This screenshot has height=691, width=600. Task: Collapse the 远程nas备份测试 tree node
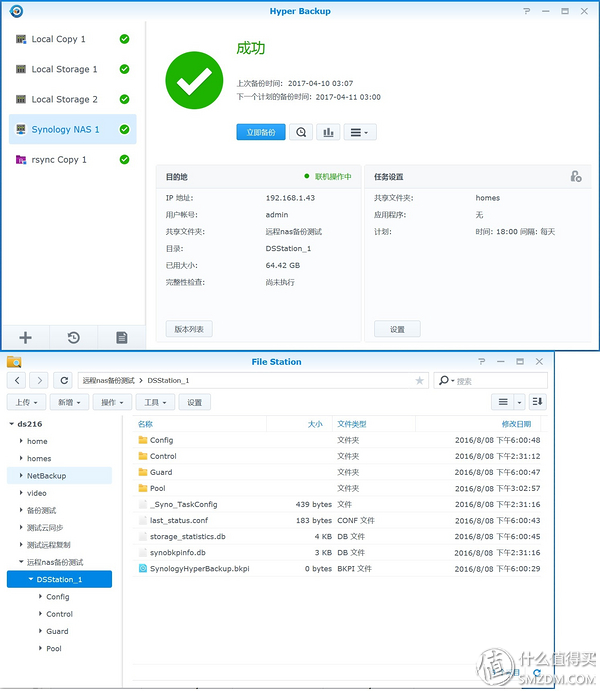pyautogui.click(x=21, y=562)
